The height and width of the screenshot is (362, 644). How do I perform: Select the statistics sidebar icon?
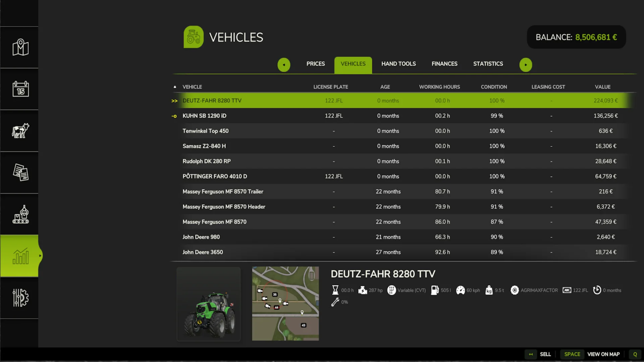click(20, 255)
